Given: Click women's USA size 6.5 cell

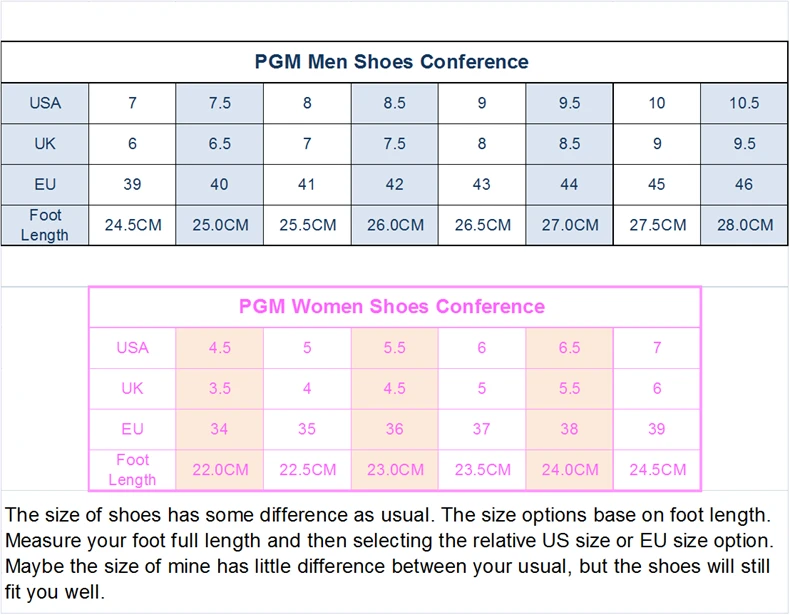Looking at the screenshot, I should [x=569, y=348].
